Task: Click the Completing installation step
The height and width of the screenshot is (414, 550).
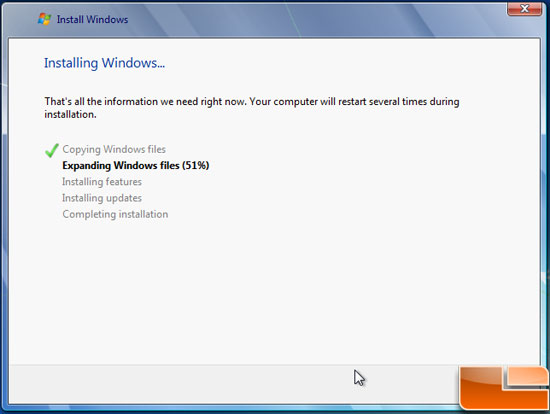Action: pyautogui.click(x=115, y=214)
